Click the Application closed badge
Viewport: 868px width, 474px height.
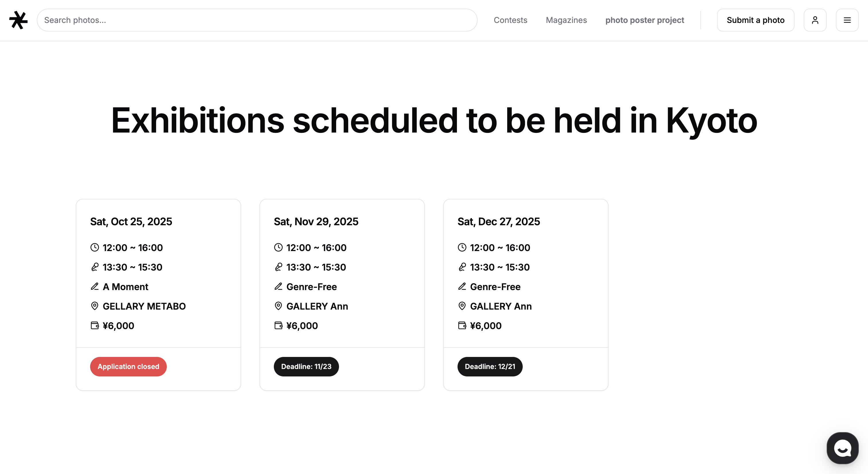(x=128, y=366)
